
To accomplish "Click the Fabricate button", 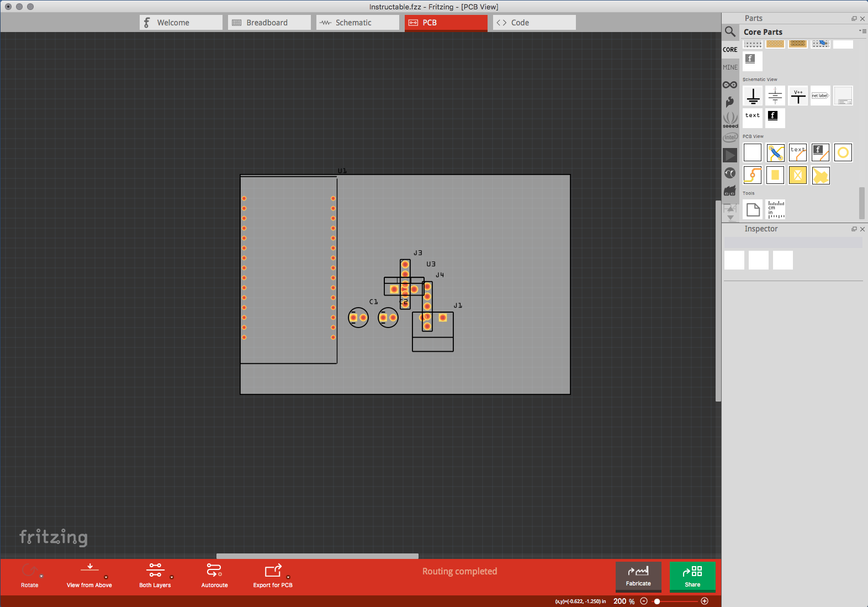I will click(638, 577).
